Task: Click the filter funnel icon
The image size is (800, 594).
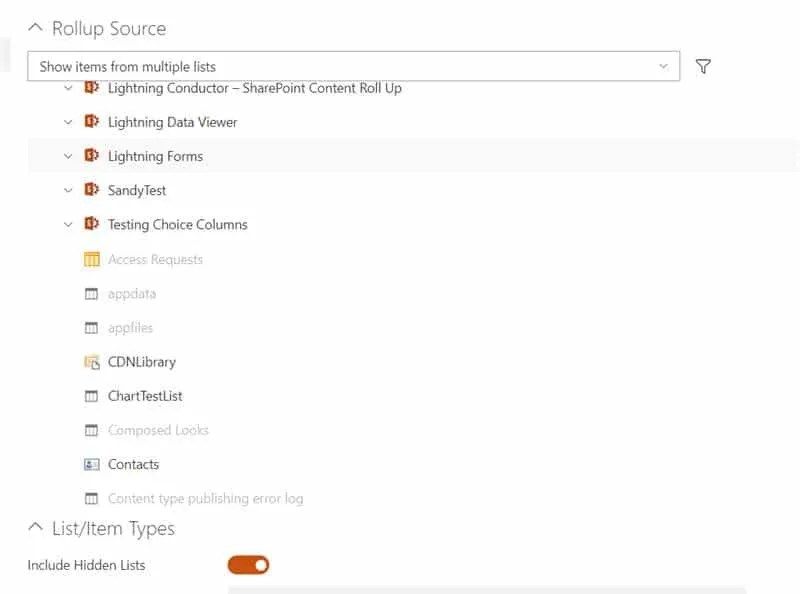Action: (x=703, y=67)
